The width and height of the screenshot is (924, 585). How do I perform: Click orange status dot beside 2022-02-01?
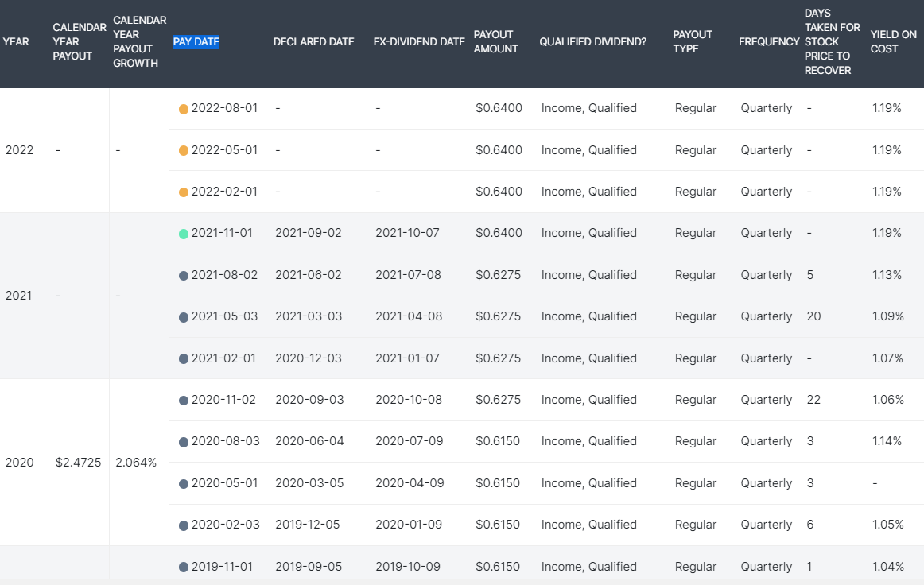[183, 192]
